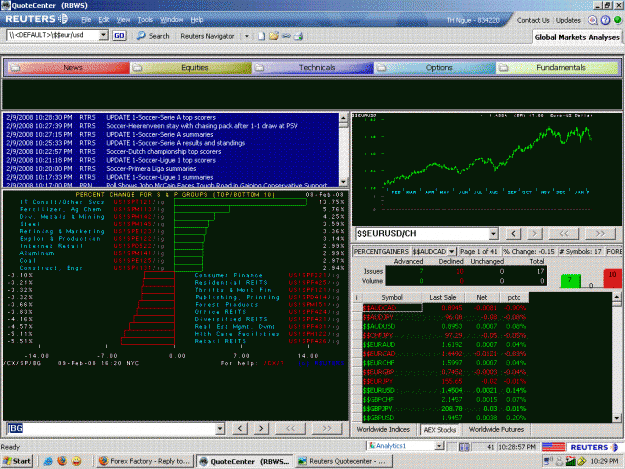
Task: Click the Options tab folder icon
Action: pyautogui.click(x=381, y=67)
